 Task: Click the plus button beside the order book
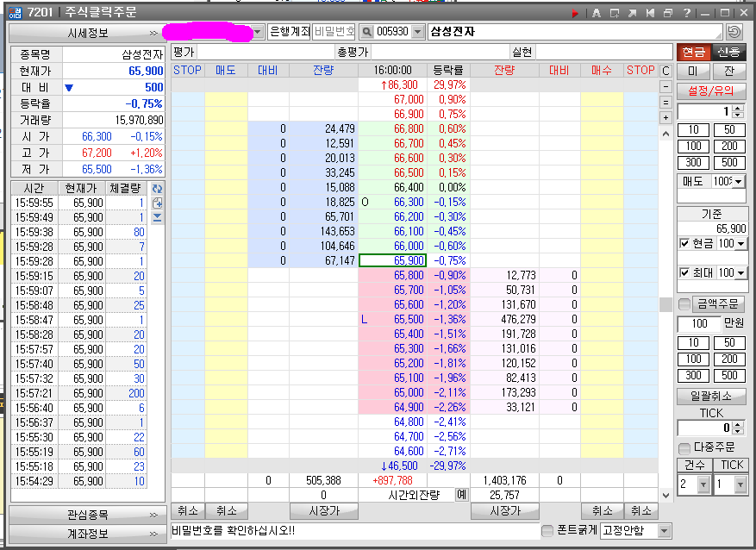(x=665, y=117)
